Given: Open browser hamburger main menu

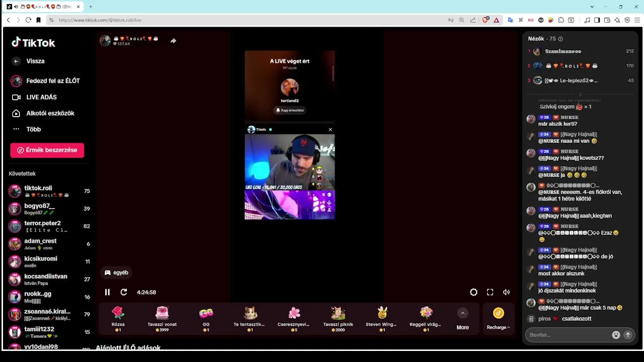Looking at the screenshot, I should coord(637,20).
